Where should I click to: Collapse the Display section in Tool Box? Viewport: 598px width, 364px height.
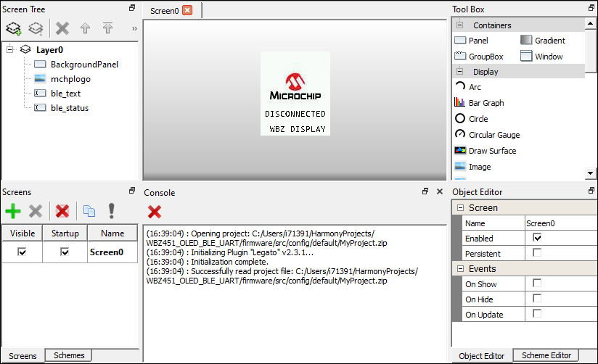[x=460, y=72]
